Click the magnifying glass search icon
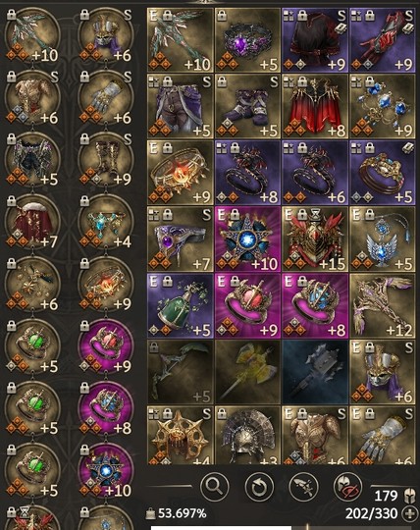420x530 pixels. (x=215, y=487)
